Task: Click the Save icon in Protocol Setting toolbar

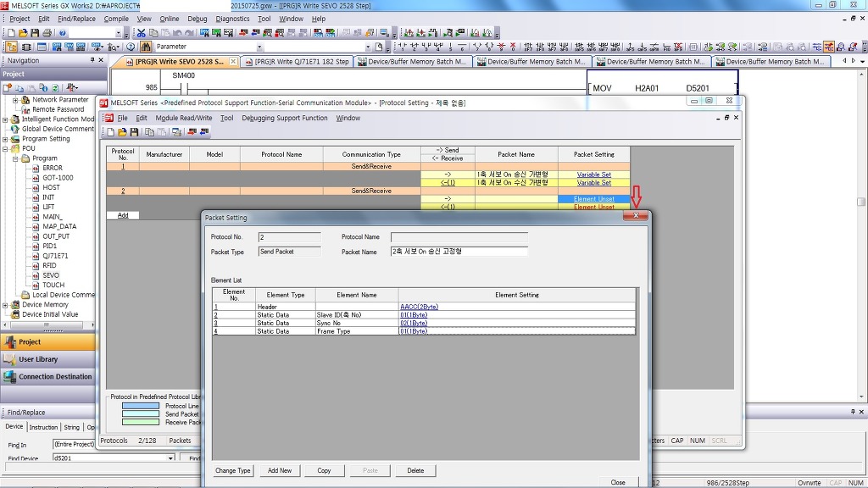Action: click(x=134, y=132)
